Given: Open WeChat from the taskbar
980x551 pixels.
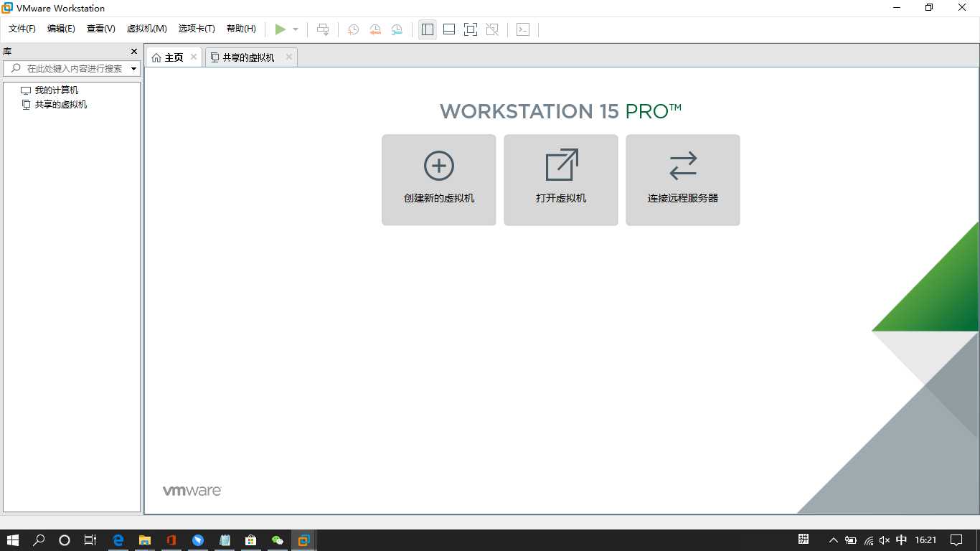Looking at the screenshot, I should 278,540.
